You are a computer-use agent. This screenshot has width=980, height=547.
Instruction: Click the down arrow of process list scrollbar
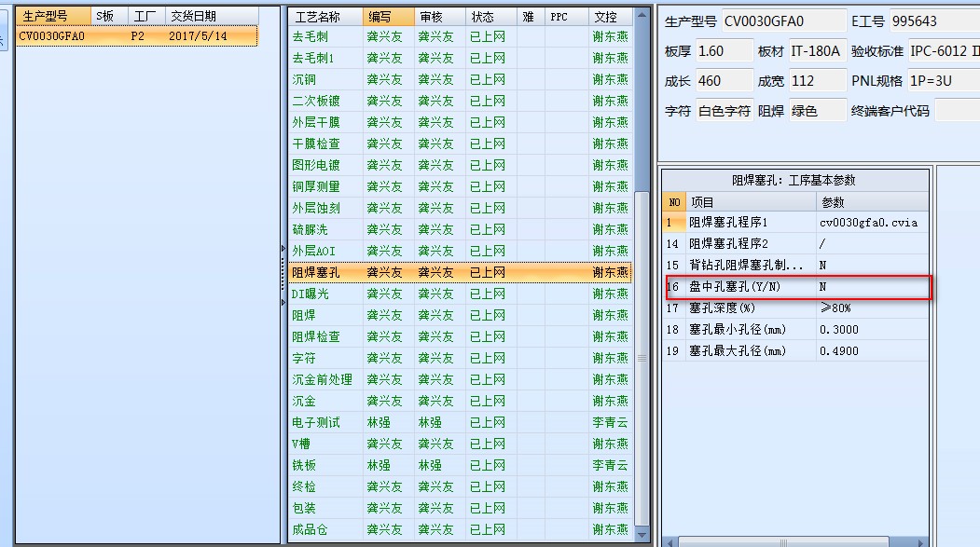pyautogui.click(x=642, y=535)
